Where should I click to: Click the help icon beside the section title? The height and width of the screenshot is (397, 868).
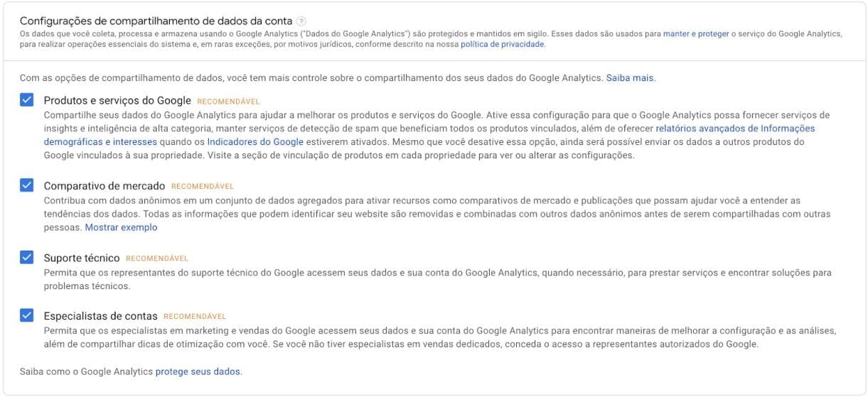click(x=301, y=21)
